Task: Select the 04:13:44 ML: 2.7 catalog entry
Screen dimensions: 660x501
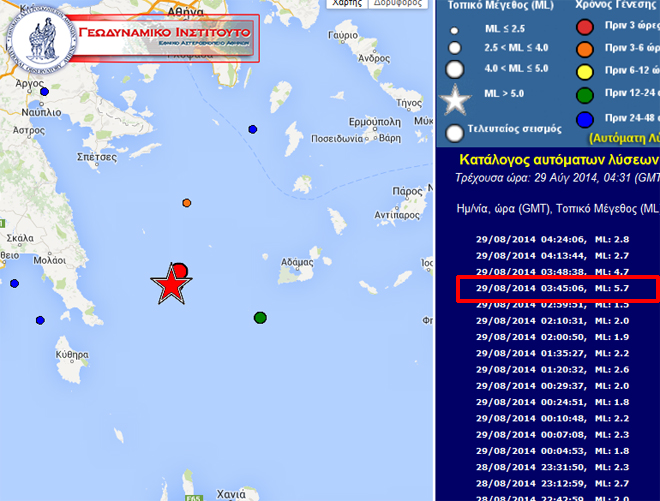Action: click(x=552, y=256)
